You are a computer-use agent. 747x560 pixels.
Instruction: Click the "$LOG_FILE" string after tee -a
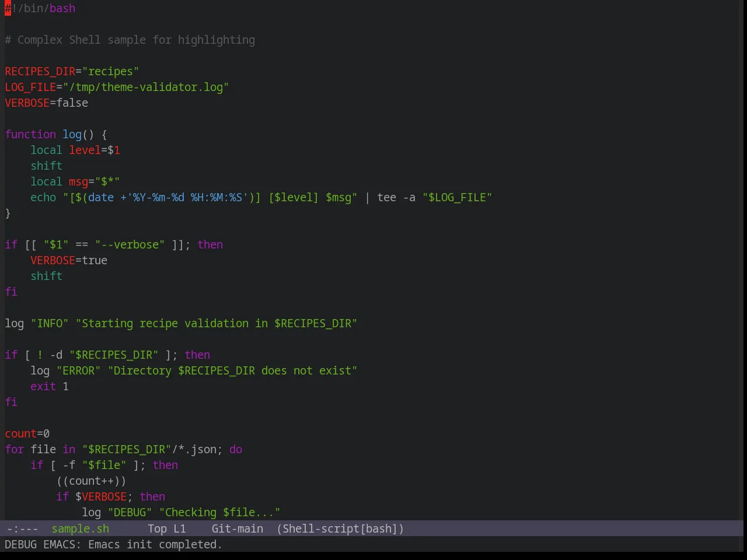pos(457,197)
